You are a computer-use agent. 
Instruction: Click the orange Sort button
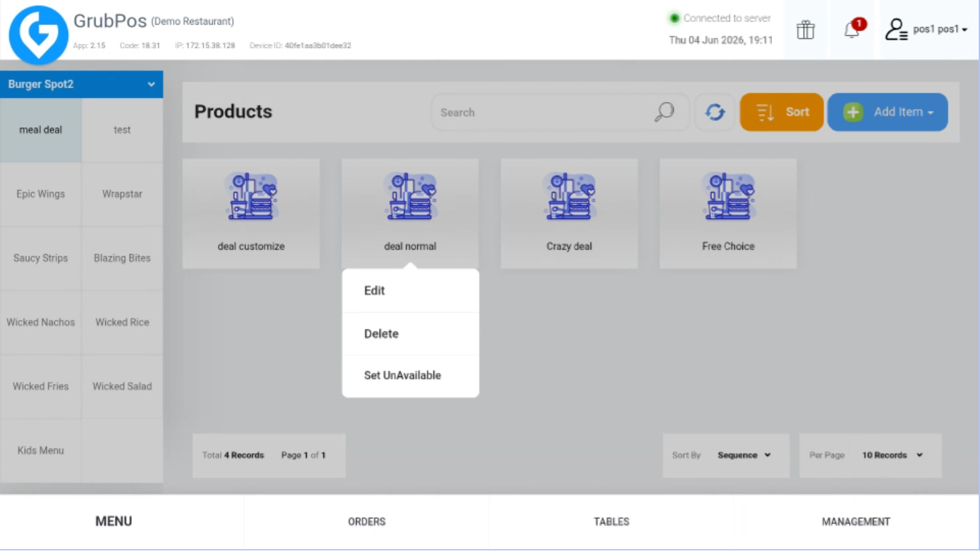click(x=781, y=112)
